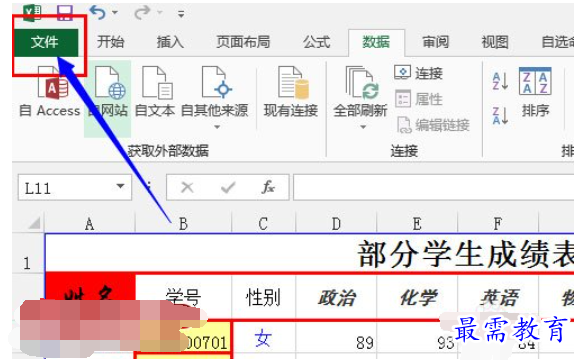Select column A header

coord(90,224)
